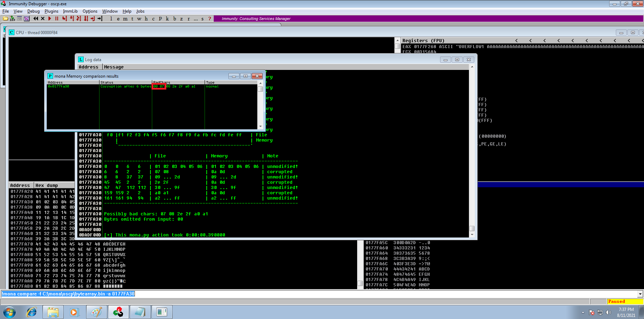Click the mona results scrollbar down arrow
644x319 pixels.
point(260,126)
